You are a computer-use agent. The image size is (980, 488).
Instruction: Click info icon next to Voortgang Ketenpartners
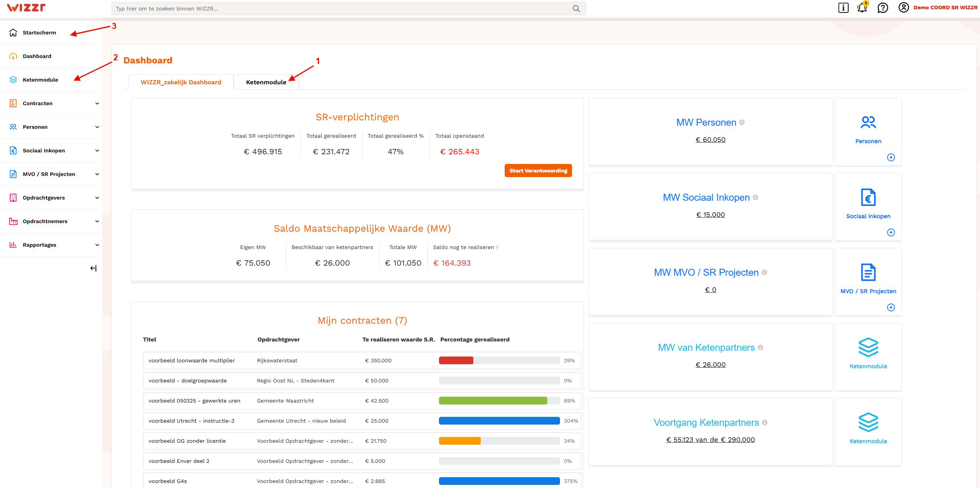[765, 422]
